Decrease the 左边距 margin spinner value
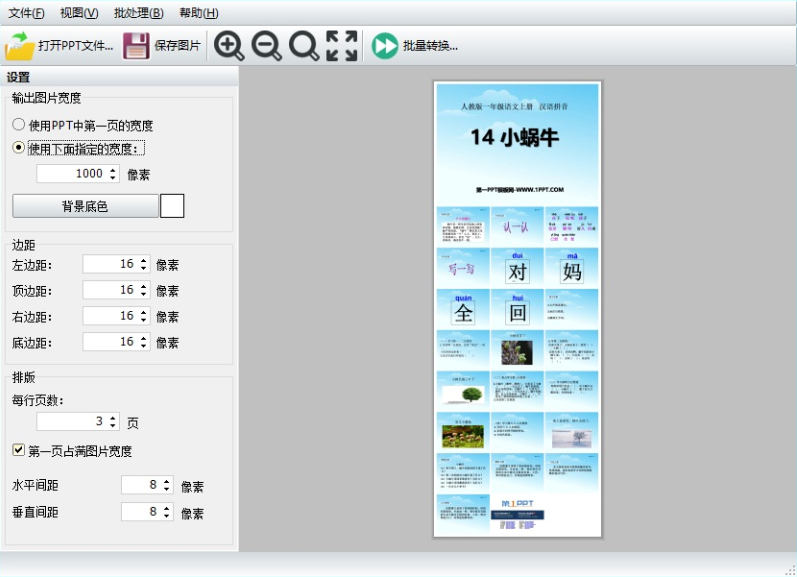Screen dimensions: 797x577 144,268
